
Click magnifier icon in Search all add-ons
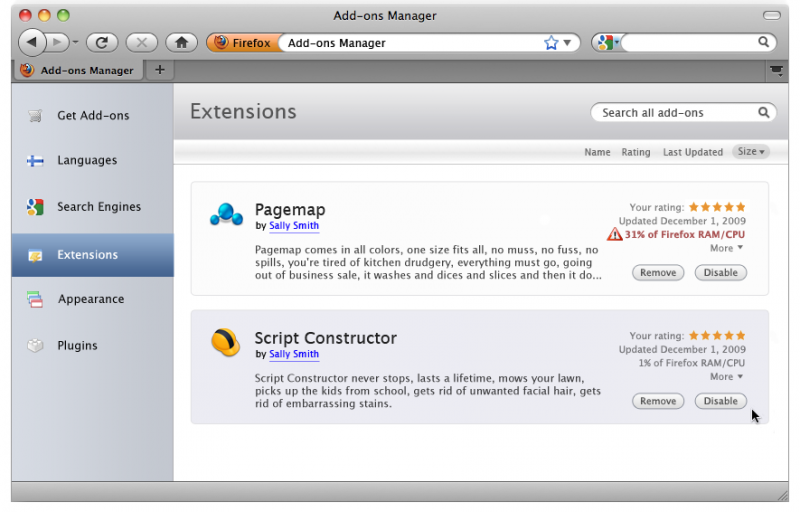coord(763,113)
